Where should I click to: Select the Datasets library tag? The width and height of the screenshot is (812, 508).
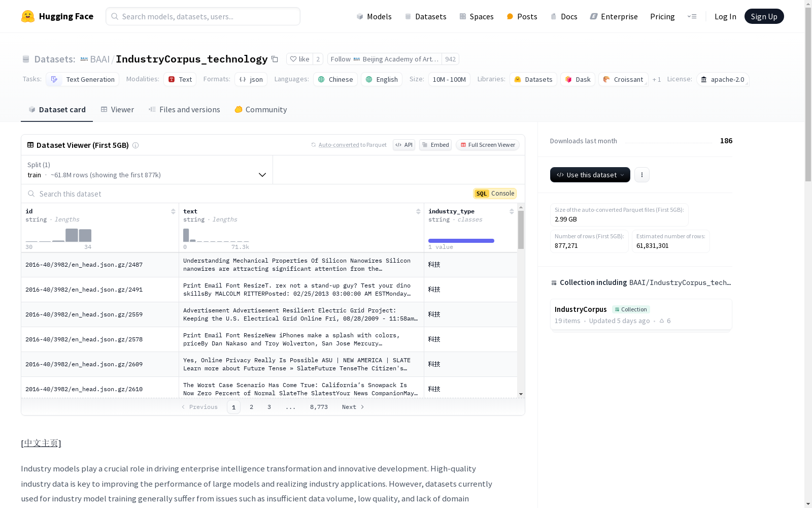533,79
